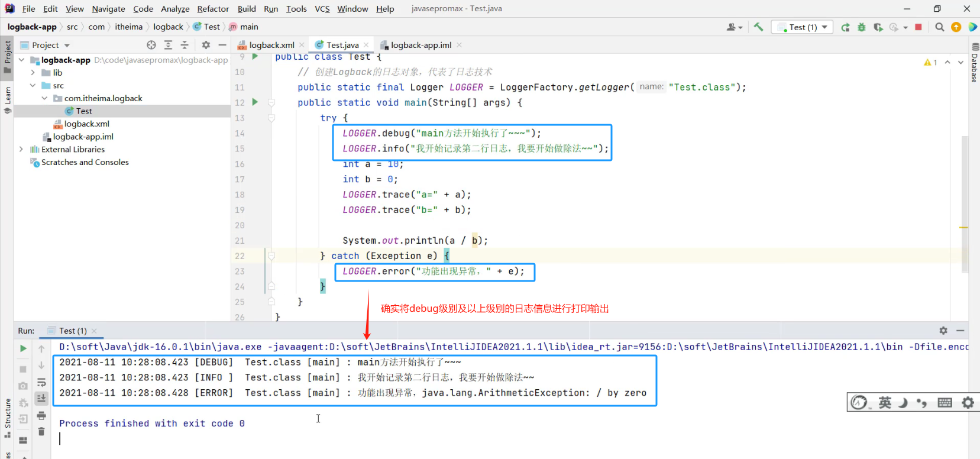The height and width of the screenshot is (459, 980).
Task: Rerun Test (1) from toolbar run icon
Action: (845, 27)
